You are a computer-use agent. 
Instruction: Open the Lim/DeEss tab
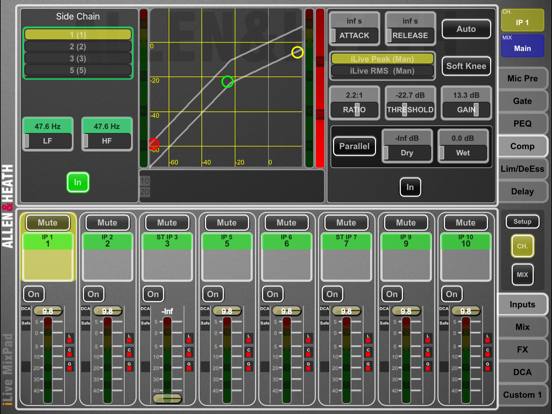(522, 169)
